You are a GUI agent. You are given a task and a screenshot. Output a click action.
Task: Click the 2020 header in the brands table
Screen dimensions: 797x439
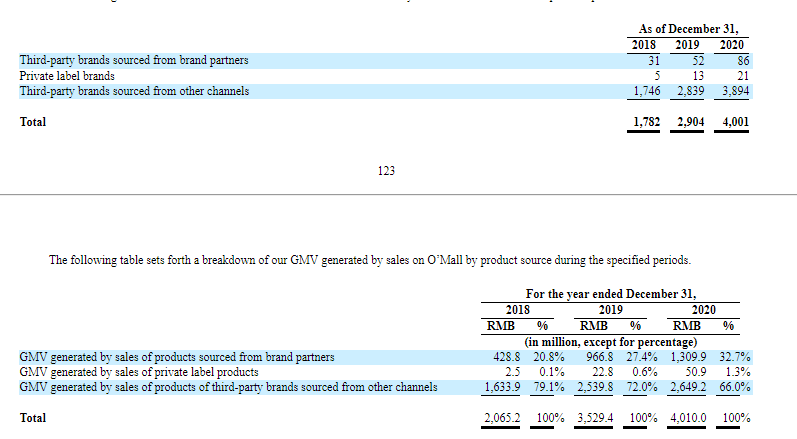[732, 45]
